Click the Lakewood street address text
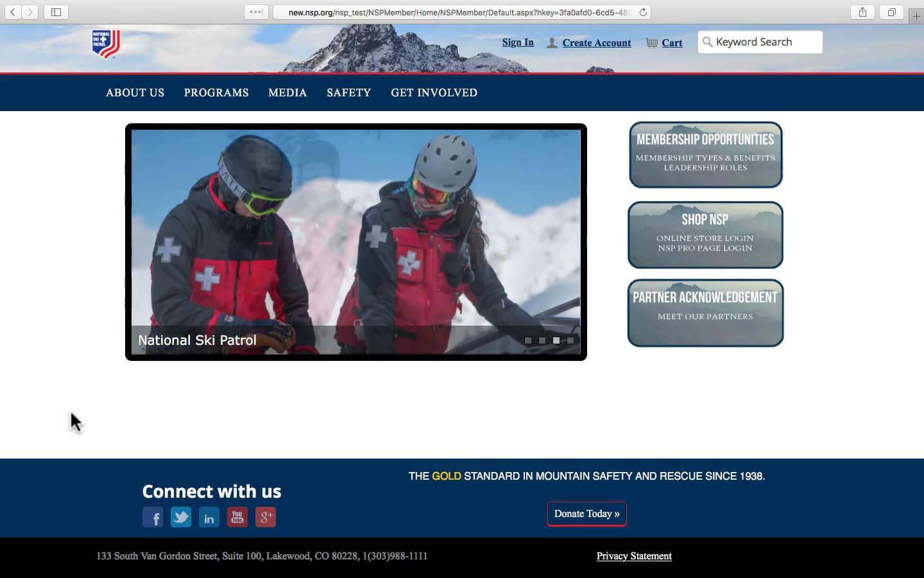This screenshot has height=578, width=924. click(x=262, y=556)
